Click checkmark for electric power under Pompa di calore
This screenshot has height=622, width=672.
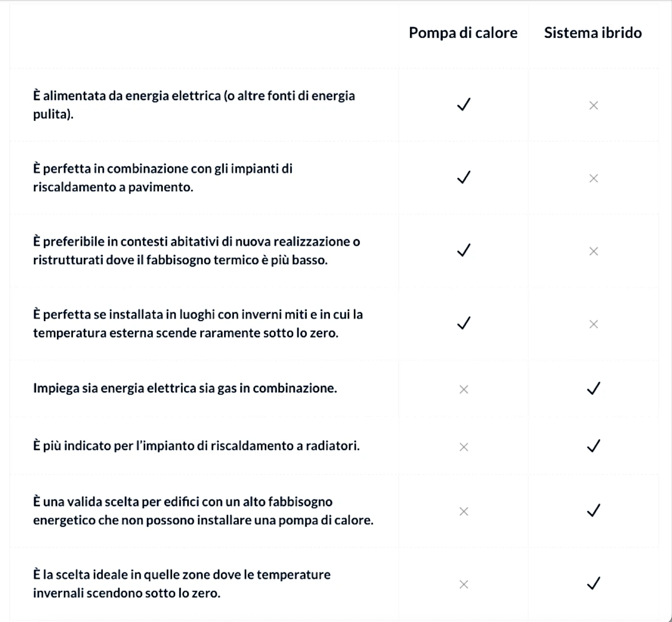(x=464, y=104)
